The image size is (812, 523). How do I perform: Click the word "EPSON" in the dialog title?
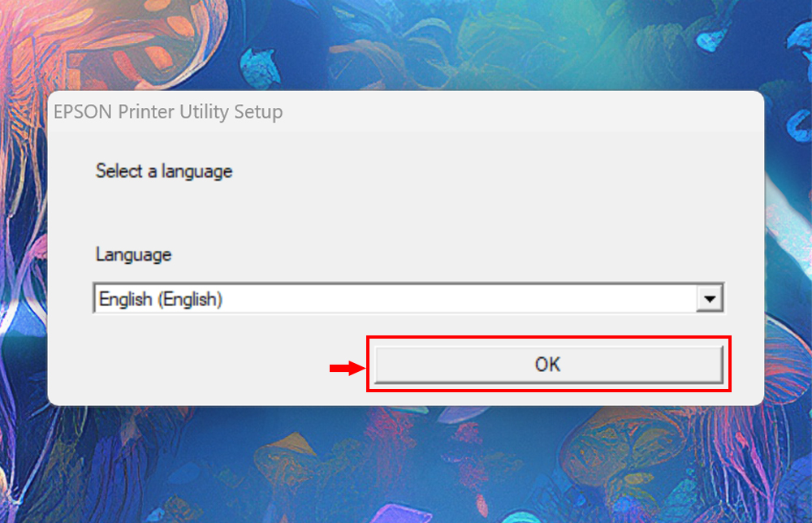click(80, 112)
